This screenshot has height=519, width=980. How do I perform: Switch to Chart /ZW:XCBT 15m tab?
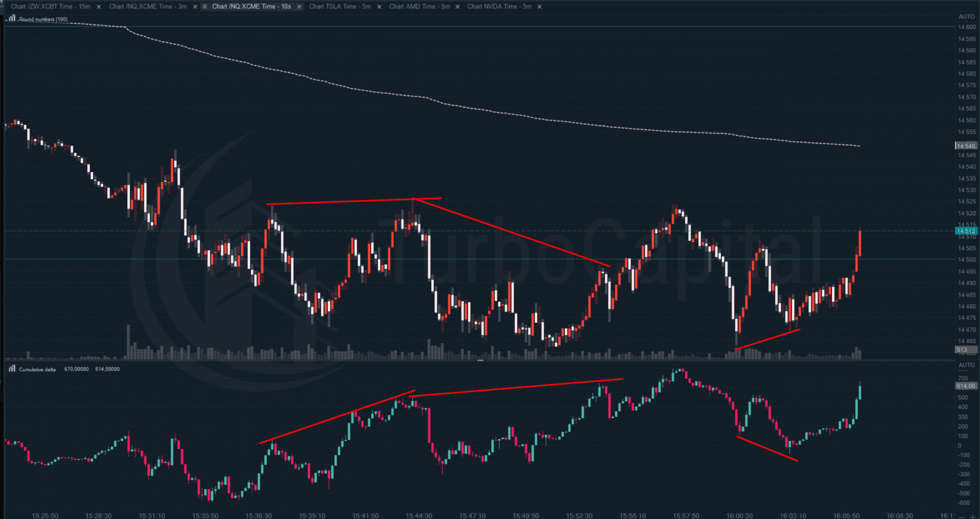pos(51,7)
